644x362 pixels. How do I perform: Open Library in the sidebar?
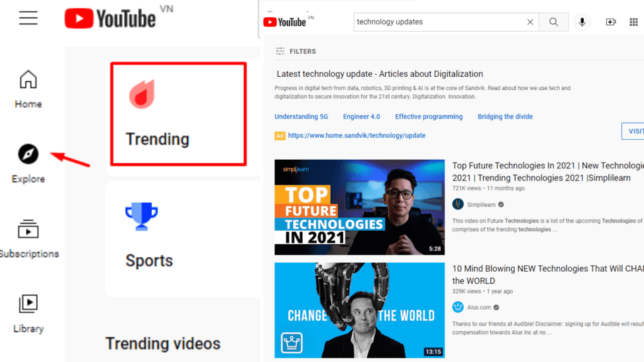click(28, 314)
